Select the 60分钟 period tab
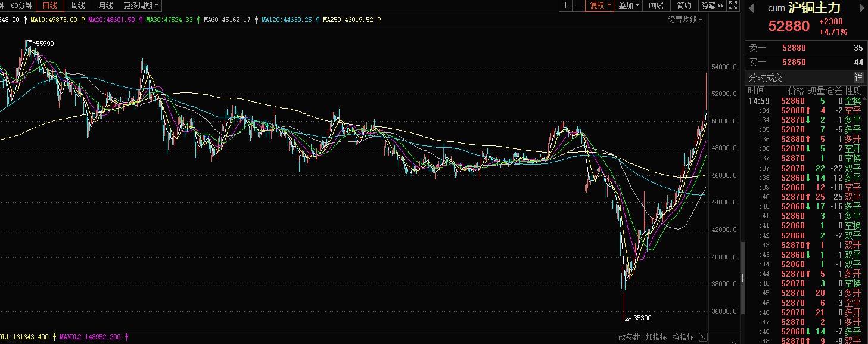Screen dimensions: 868x344 [23, 5]
